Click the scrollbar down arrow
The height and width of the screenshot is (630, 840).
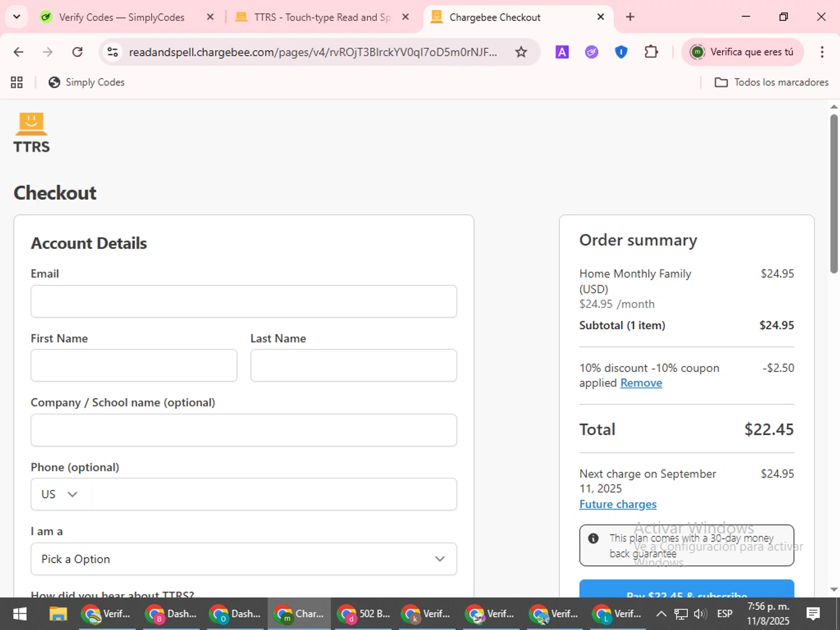click(x=833, y=590)
